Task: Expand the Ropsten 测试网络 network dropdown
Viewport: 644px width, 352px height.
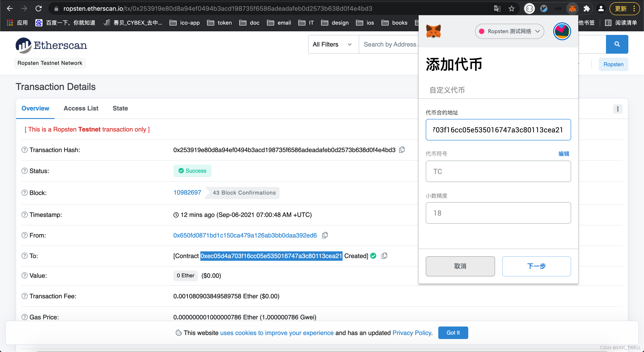Action: [x=509, y=31]
